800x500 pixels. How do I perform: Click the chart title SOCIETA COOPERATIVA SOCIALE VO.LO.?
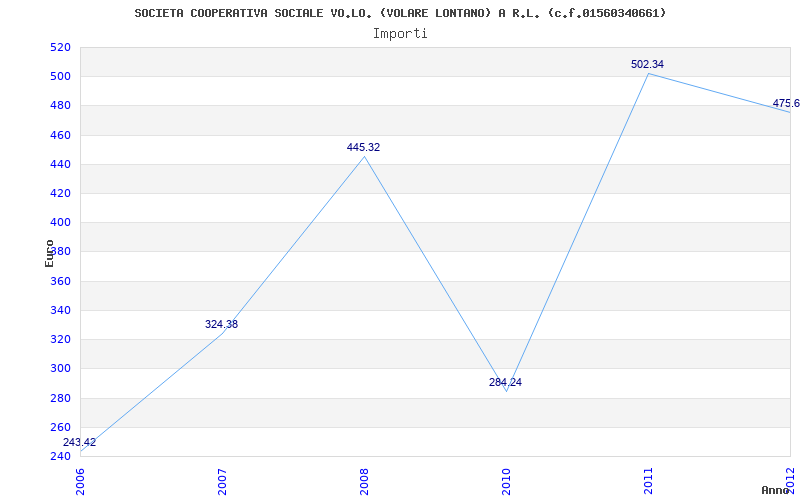pyautogui.click(x=401, y=13)
